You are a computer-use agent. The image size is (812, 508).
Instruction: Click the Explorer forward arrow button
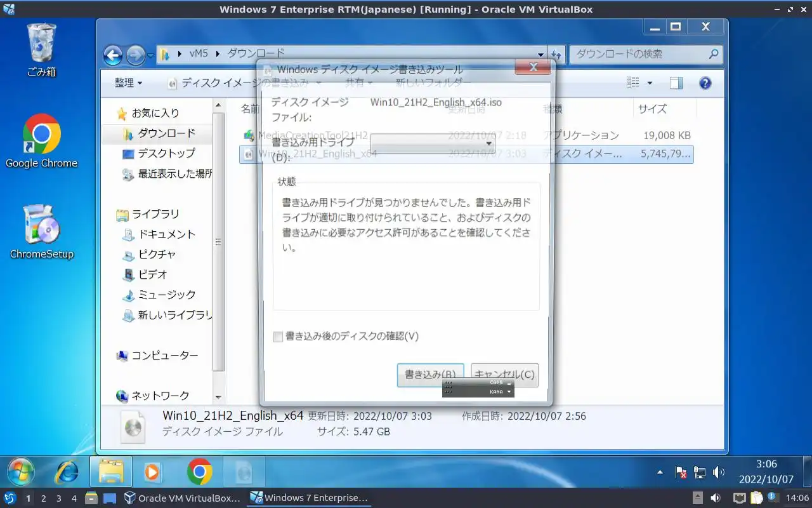click(x=135, y=55)
